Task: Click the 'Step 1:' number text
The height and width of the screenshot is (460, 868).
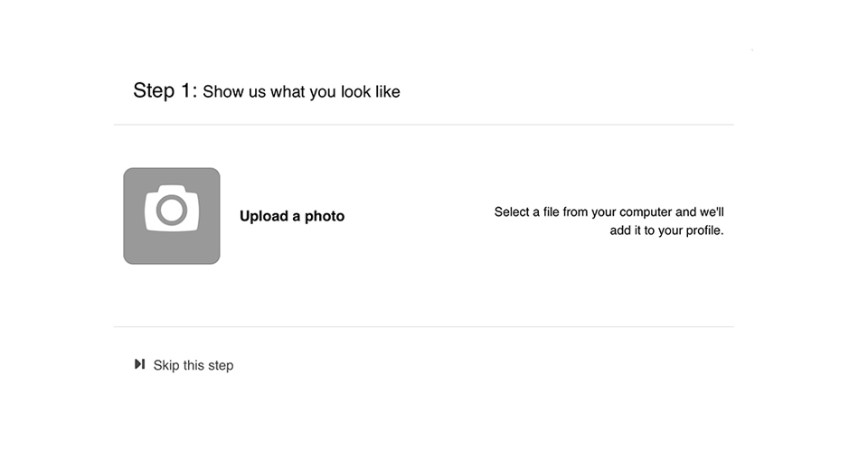Action: tap(165, 90)
